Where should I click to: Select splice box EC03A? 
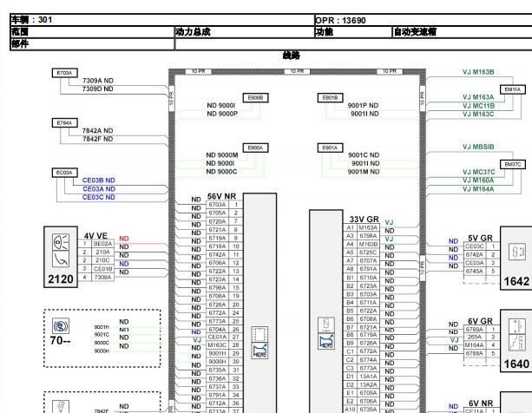tap(65, 173)
